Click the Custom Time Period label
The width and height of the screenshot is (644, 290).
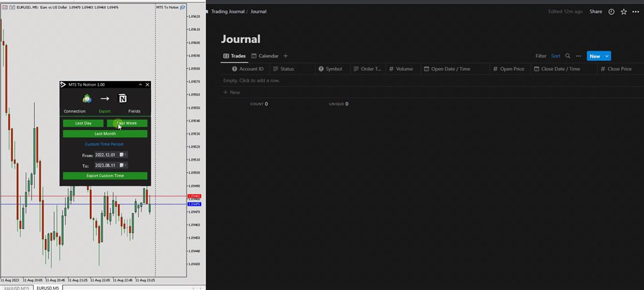(x=104, y=144)
